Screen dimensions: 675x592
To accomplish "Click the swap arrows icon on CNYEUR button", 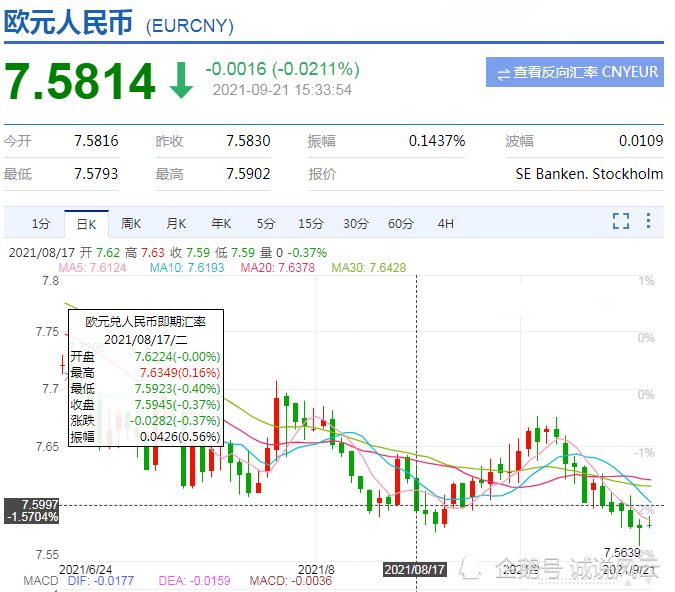I will point(503,74).
